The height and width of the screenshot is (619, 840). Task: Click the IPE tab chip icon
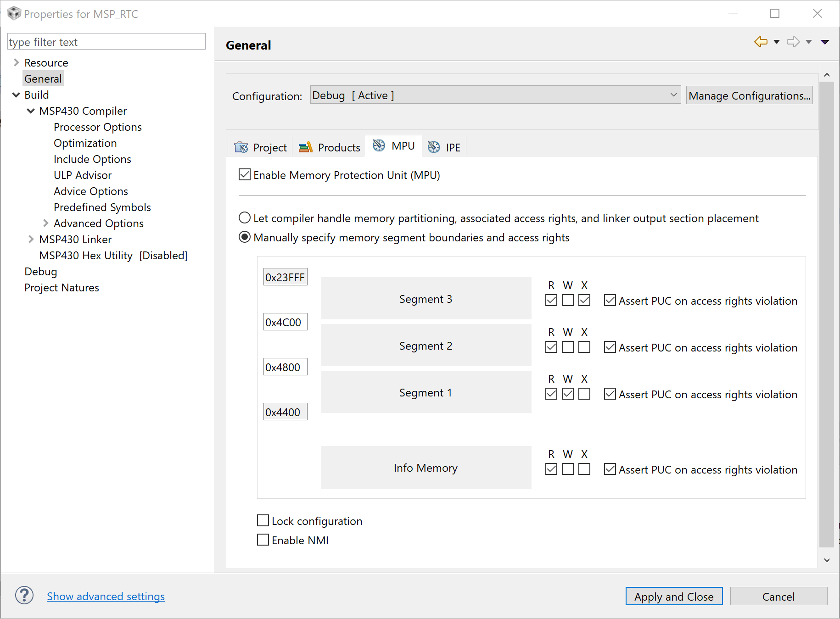tap(434, 147)
